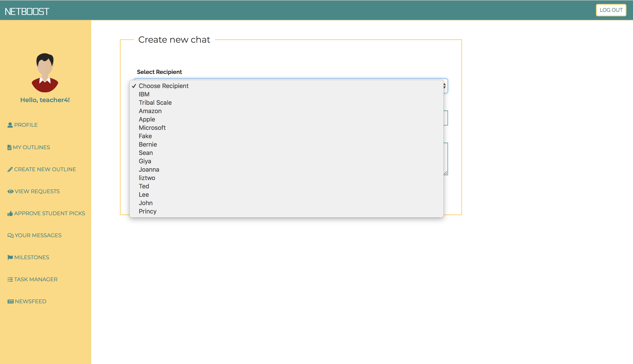Viewport: 633px width, 364px height.
Task: Click the Create New Outline pencil icon
Action: pyautogui.click(x=10, y=169)
